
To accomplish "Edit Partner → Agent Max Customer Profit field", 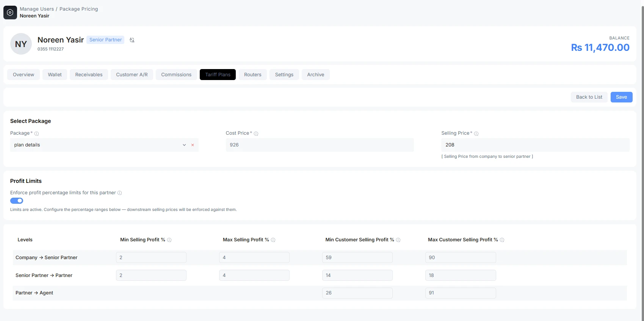I will [x=461, y=293].
